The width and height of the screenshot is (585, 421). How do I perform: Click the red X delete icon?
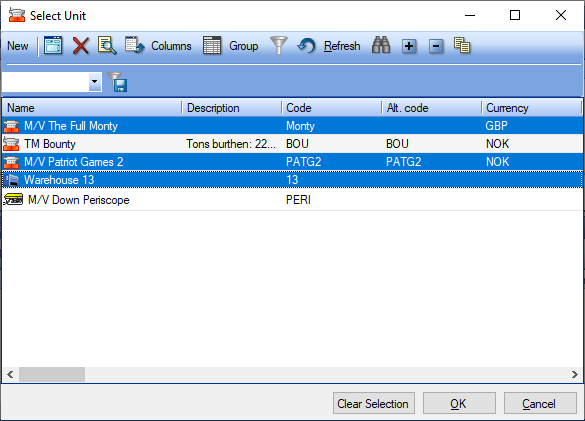click(x=81, y=46)
